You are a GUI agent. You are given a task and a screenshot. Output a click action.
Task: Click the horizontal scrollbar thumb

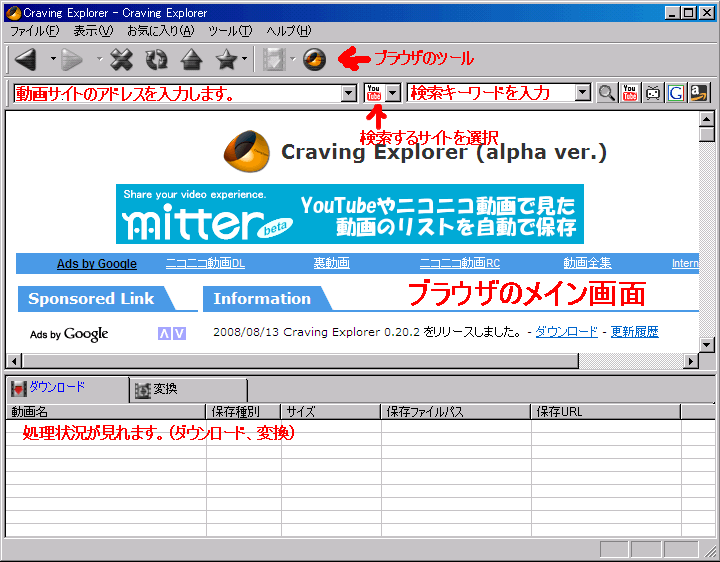pyautogui.click(x=300, y=361)
